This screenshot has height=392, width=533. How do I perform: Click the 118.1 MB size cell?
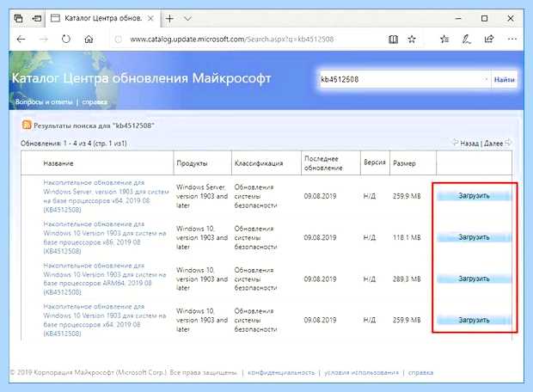pos(407,237)
